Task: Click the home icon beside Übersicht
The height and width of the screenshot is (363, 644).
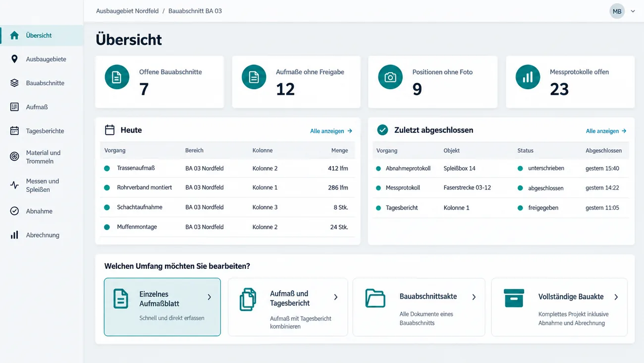Action: [14, 35]
